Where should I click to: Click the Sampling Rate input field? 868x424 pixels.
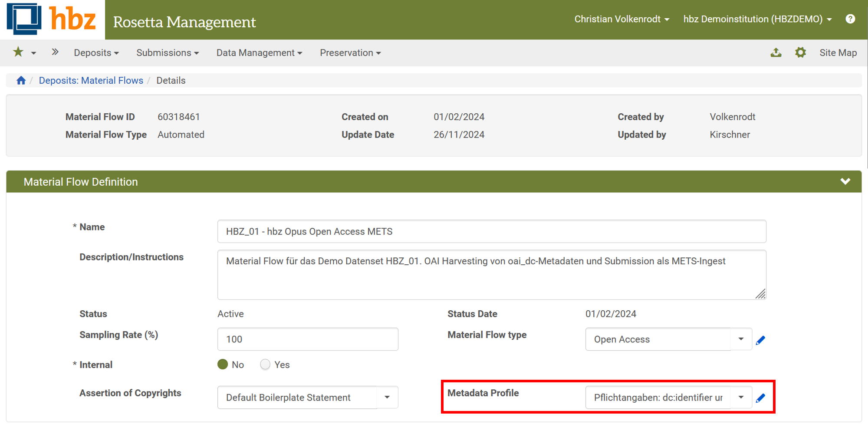(307, 339)
